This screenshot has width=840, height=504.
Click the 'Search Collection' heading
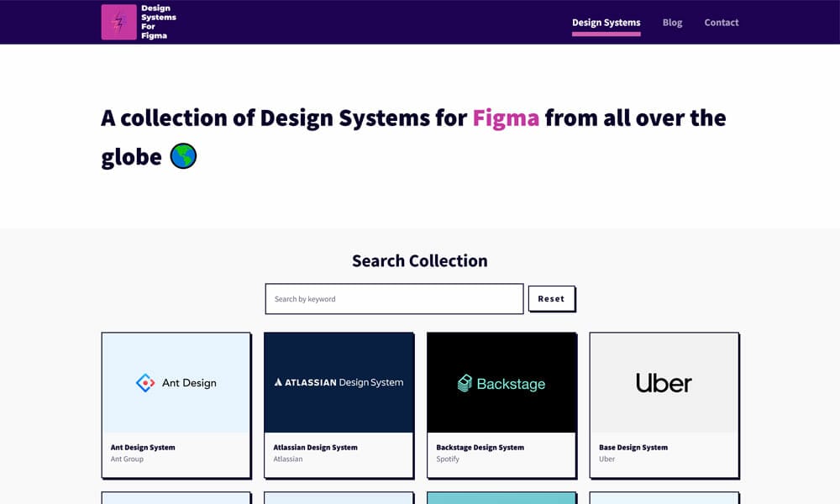420,261
